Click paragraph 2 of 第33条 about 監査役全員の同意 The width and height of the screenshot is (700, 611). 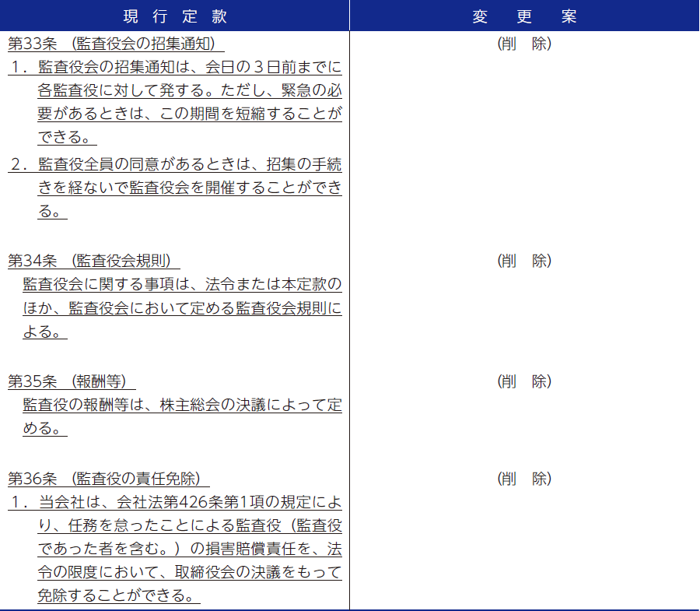pyautogui.click(x=190, y=188)
